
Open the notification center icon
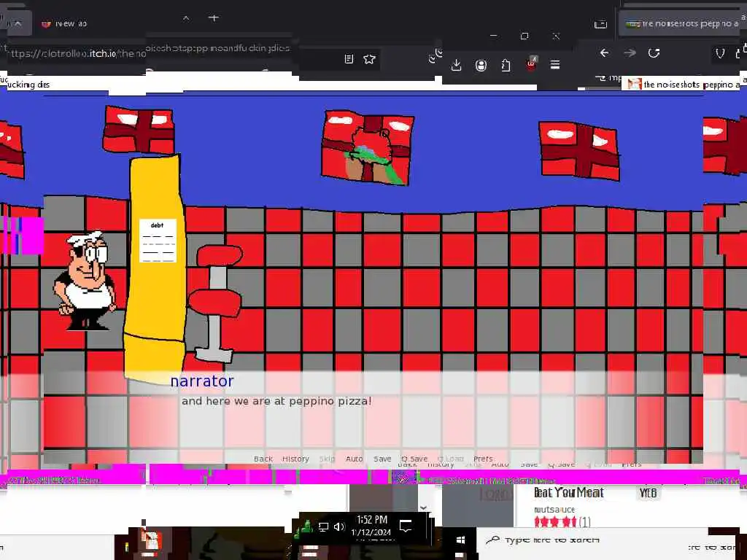click(406, 526)
